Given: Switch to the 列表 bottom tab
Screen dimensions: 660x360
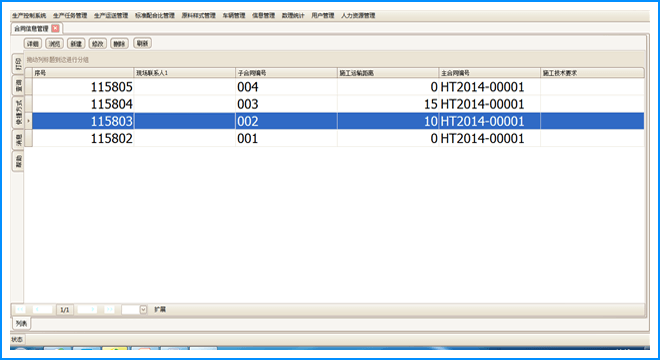Looking at the screenshot, I should click(21, 323).
